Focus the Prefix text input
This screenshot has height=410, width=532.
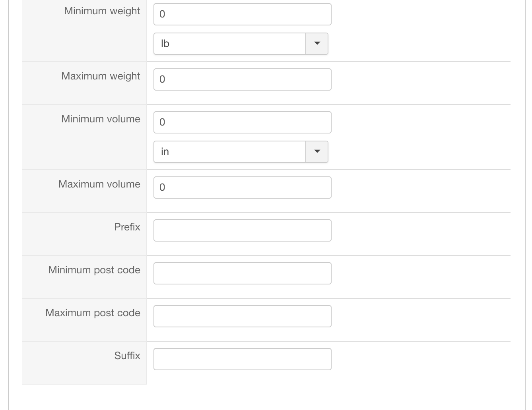tap(242, 230)
